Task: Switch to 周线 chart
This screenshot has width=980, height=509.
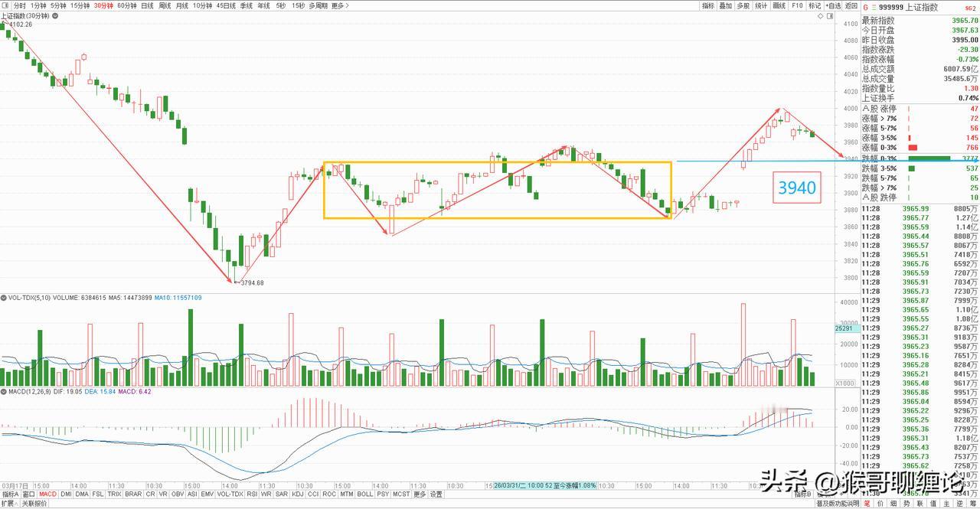Action: [165, 5]
